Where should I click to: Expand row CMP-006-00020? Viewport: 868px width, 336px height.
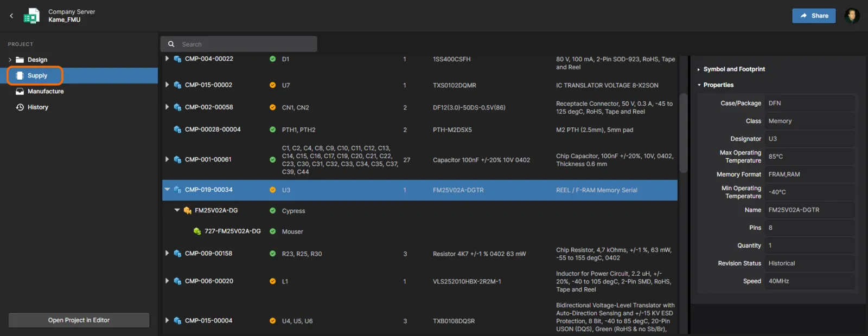(167, 281)
